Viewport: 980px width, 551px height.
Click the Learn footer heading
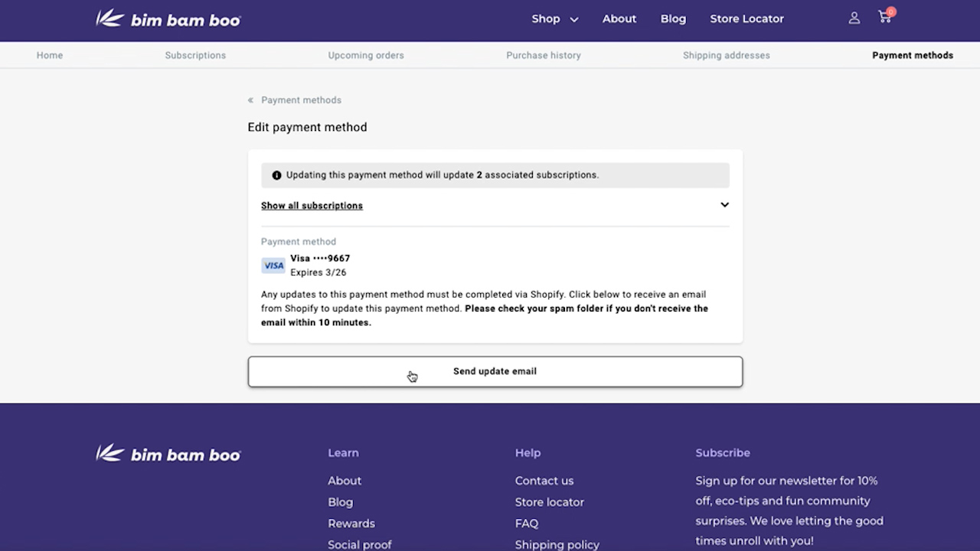(x=343, y=453)
